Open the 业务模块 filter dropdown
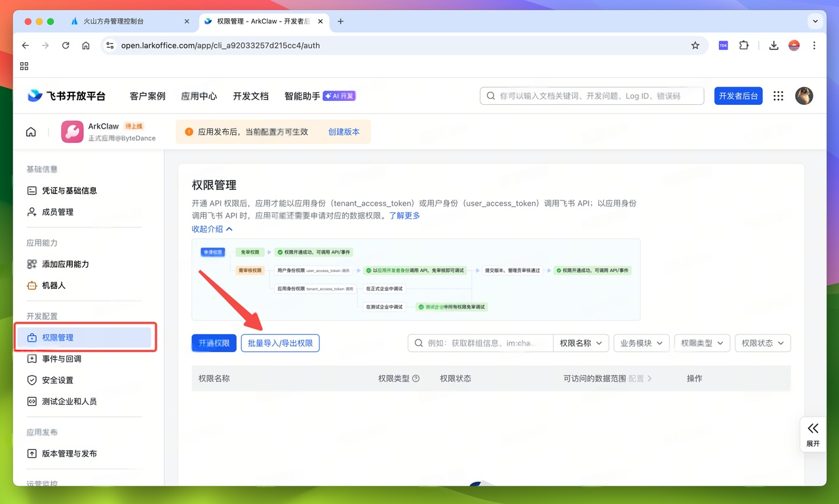The width and height of the screenshot is (839, 504). (x=641, y=343)
